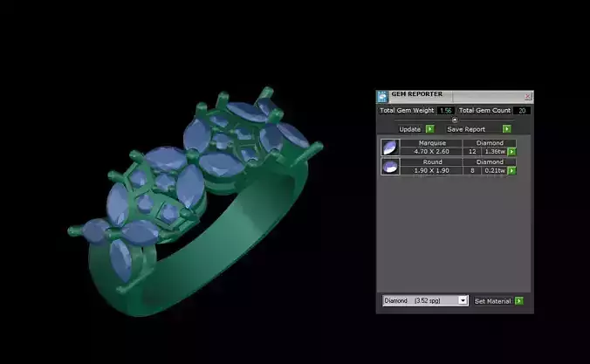This screenshot has height=364, width=590.
Task: Click the green arrow on the Marquise row
Action: 511,152
